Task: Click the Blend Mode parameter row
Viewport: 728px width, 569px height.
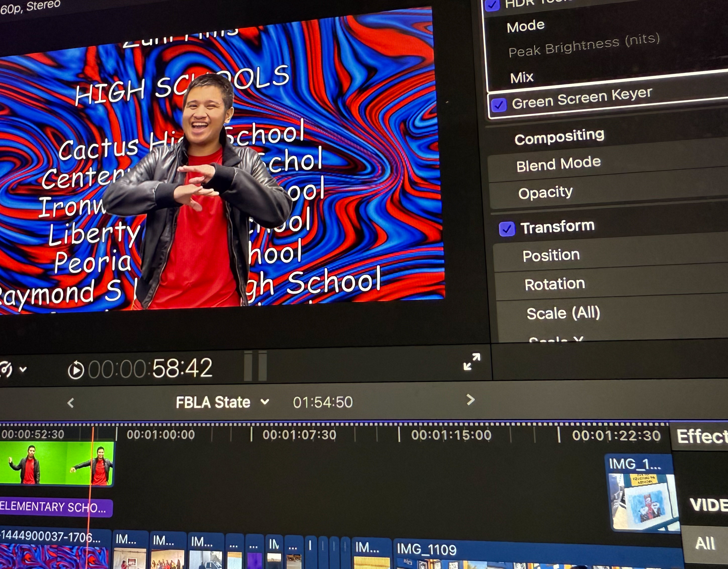Action: coord(558,164)
